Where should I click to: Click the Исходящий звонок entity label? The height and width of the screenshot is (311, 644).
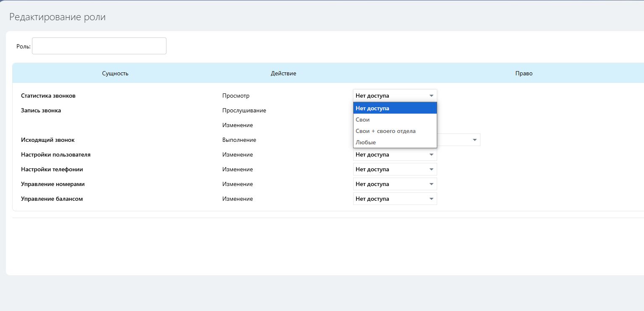click(x=48, y=140)
